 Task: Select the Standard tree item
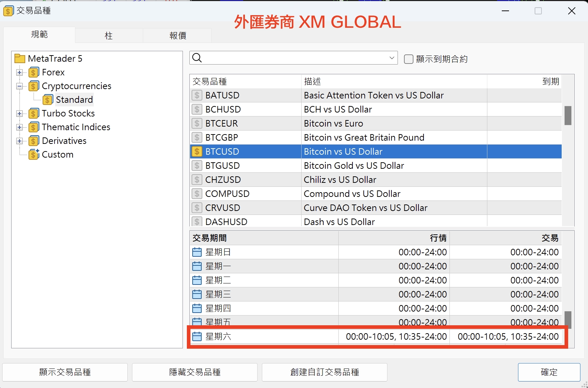click(74, 100)
